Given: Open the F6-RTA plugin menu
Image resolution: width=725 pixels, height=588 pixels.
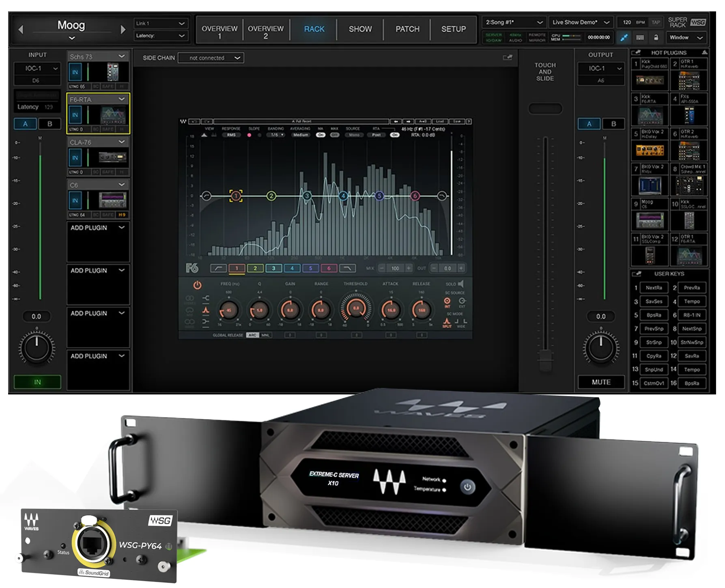Looking at the screenshot, I should 121,99.
